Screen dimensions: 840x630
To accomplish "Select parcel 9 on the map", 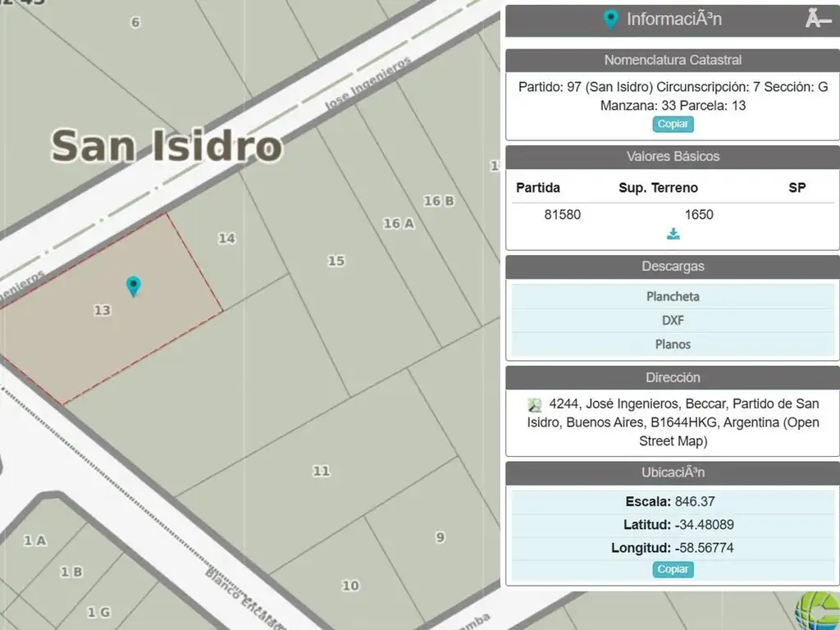I will coord(440,537).
